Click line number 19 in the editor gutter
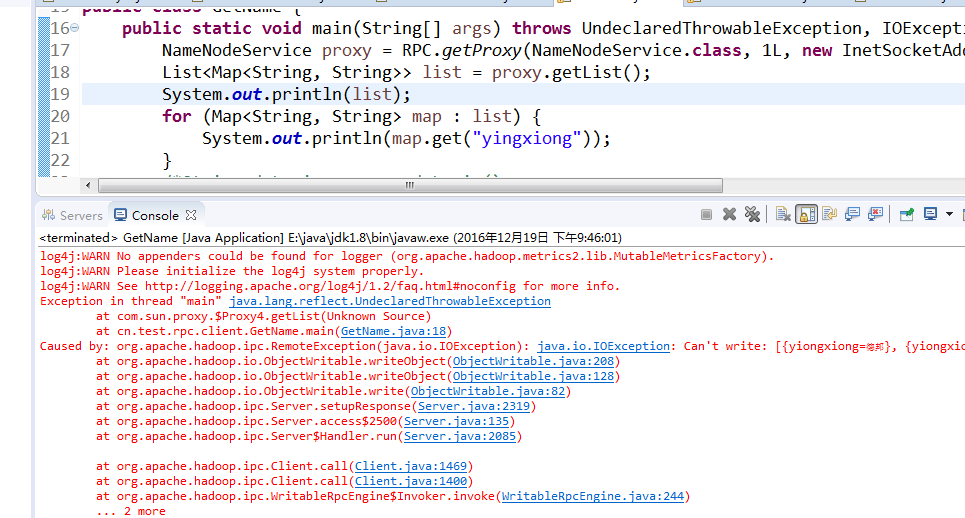Image resolution: width=965 pixels, height=518 pixels. [x=60, y=95]
